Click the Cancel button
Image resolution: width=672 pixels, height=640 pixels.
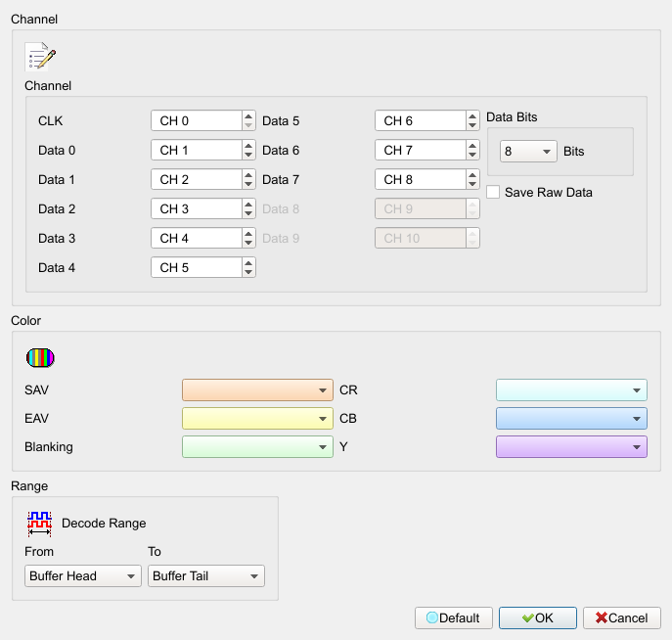coord(622,618)
